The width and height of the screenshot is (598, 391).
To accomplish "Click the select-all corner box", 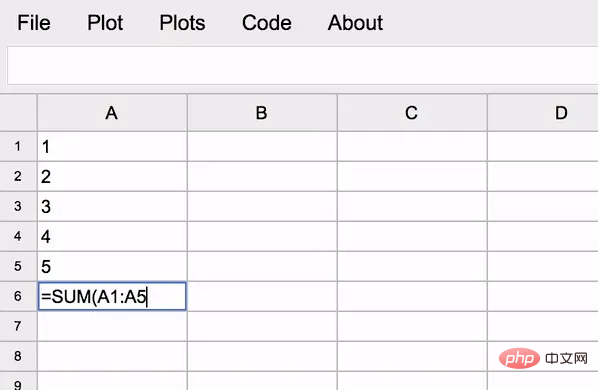I will tap(18, 113).
